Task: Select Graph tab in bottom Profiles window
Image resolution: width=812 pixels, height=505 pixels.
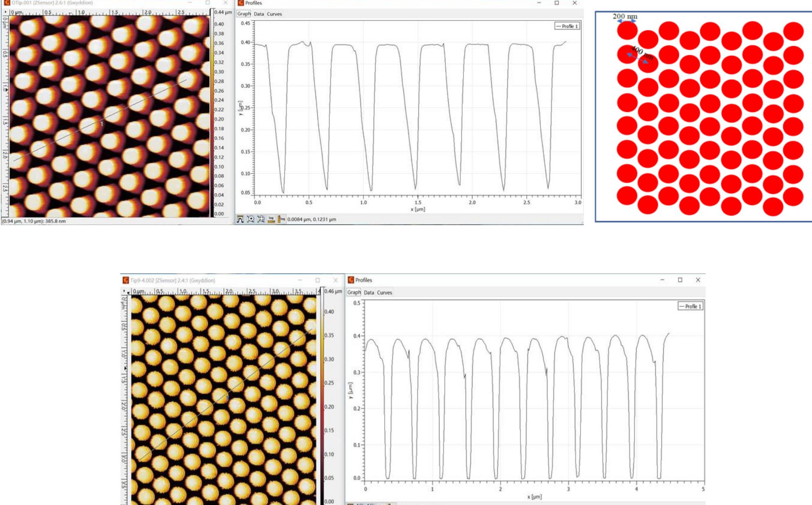Action: coord(354,293)
